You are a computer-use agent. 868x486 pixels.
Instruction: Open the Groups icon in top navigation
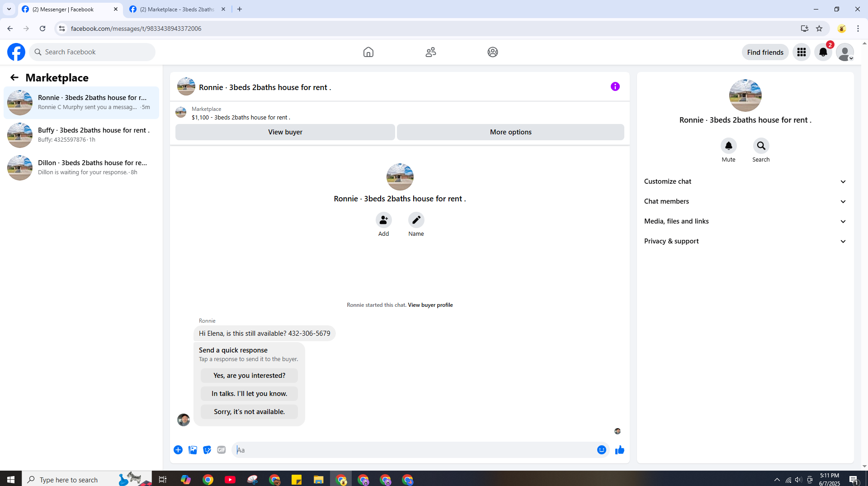click(x=493, y=52)
